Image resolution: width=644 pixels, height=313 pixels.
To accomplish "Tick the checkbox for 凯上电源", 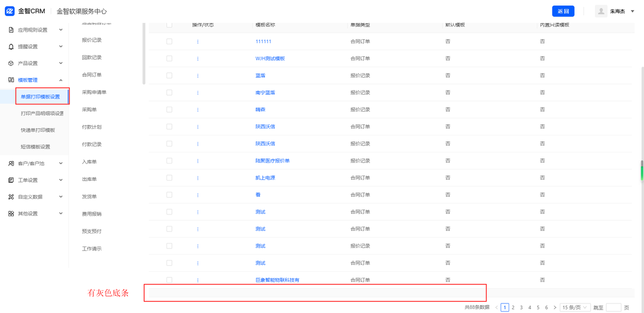I will [169, 178].
